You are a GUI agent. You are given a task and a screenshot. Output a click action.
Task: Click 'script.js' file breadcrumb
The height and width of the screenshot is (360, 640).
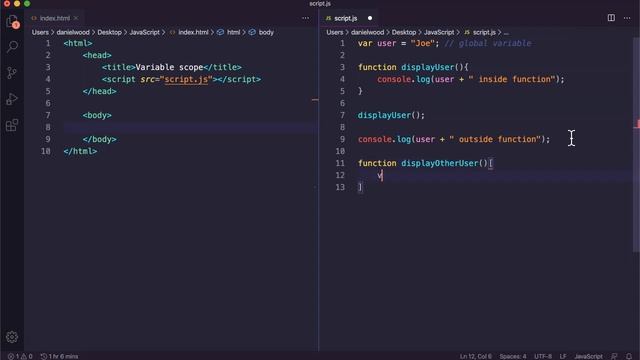tap(480, 32)
